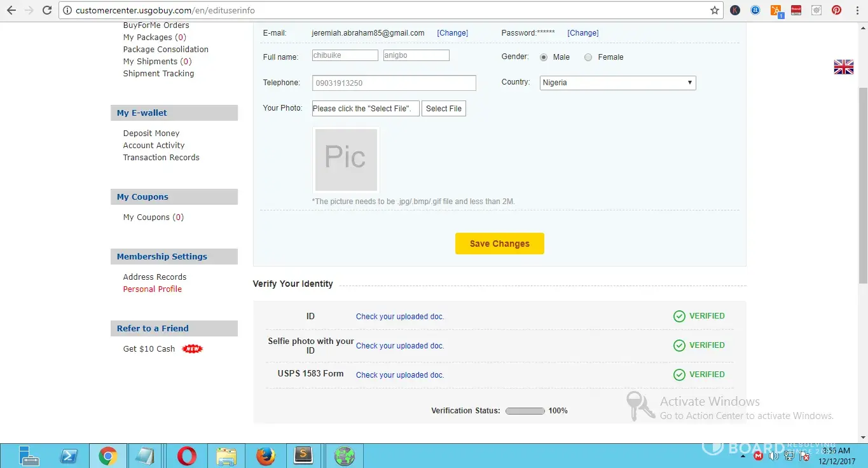Viewport: 868px width, 468px height.
Task: Click the bookmark star in address bar
Action: 715,10
